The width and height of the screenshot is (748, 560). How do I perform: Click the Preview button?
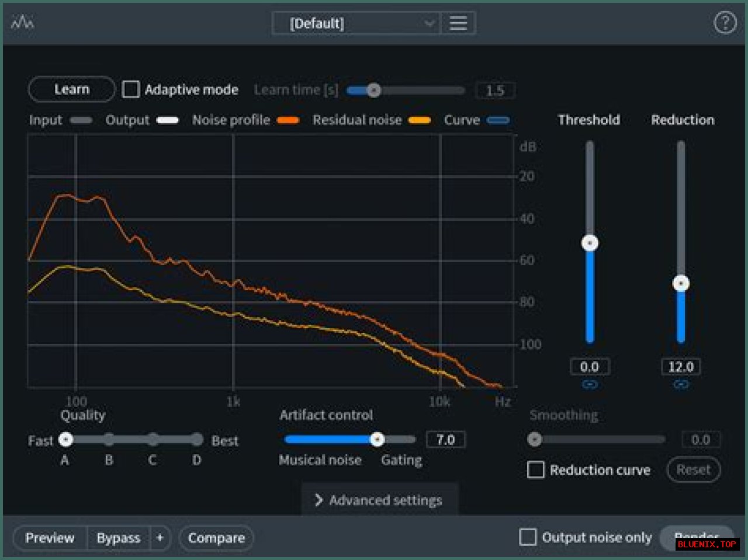(50, 538)
